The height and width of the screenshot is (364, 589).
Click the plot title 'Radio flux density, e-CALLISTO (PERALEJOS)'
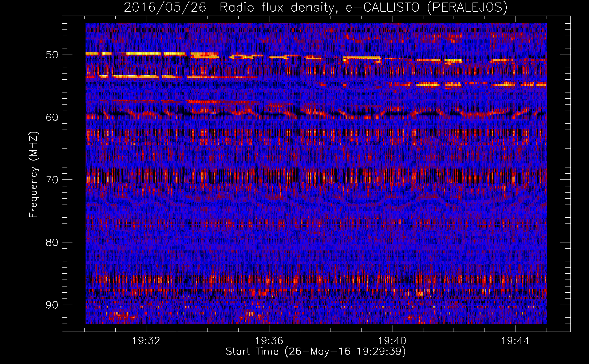363,7
